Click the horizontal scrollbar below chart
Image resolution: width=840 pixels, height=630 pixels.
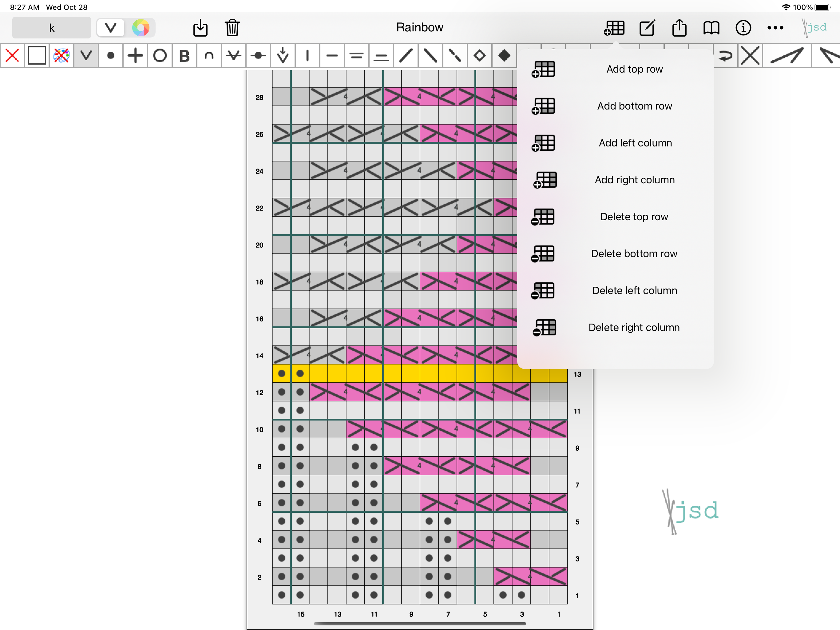pos(420,624)
